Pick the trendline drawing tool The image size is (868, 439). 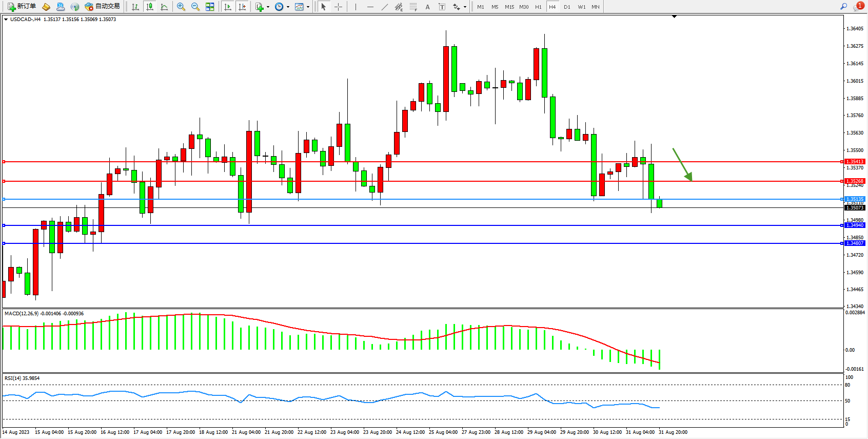point(385,7)
